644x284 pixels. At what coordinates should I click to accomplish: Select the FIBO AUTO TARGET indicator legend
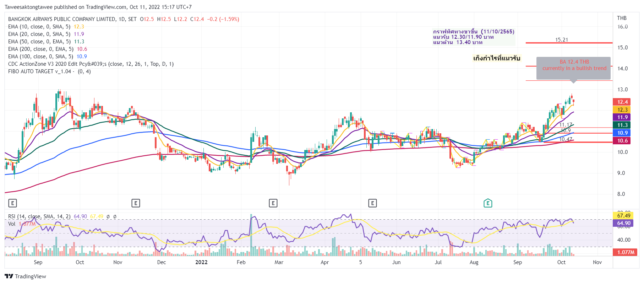tap(49, 71)
